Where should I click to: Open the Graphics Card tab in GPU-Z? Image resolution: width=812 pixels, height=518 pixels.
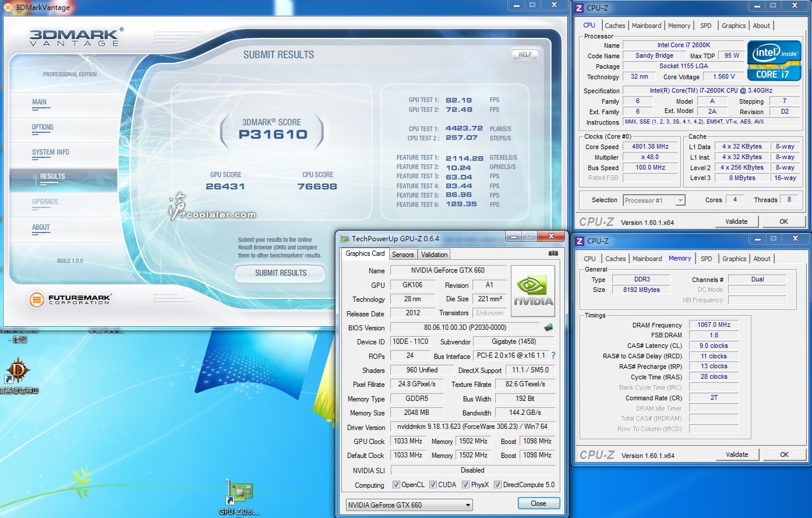coord(365,253)
